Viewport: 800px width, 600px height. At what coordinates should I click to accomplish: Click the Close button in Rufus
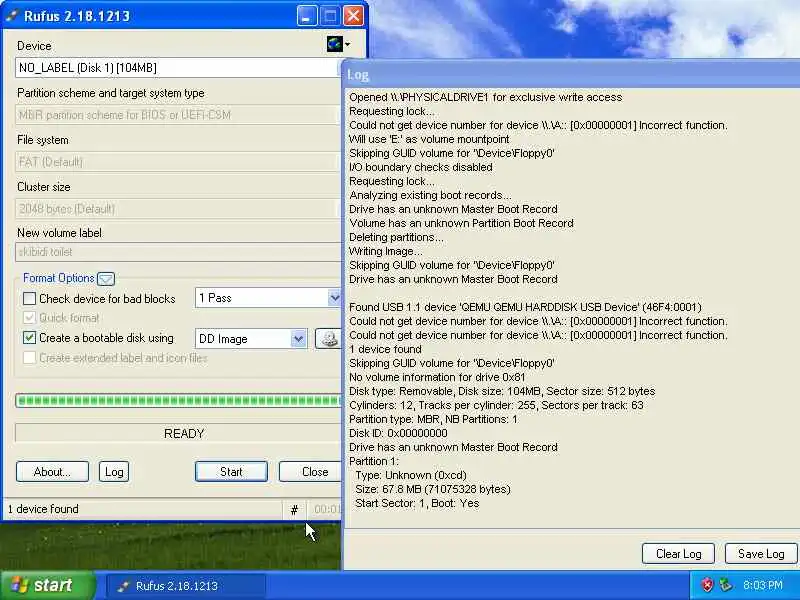310,472
